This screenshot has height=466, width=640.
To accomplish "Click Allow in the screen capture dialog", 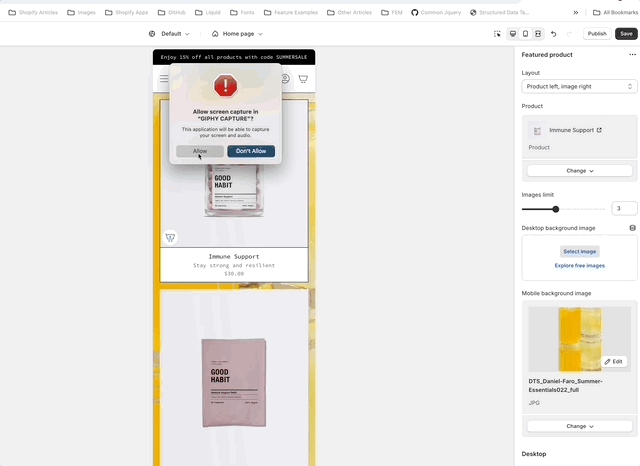I will click(x=200, y=151).
